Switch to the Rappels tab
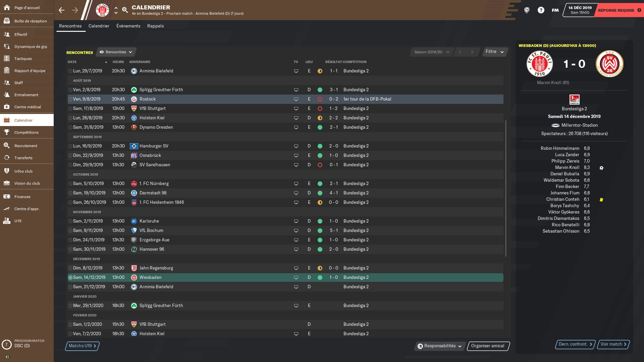Viewport: 644px width, 362px height. point(155,26)
